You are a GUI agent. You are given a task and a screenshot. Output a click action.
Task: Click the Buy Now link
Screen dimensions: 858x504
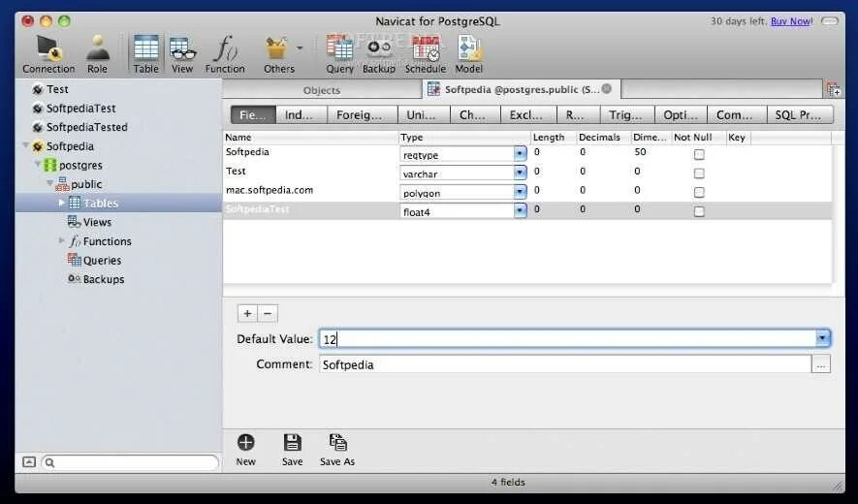(791, 21)
